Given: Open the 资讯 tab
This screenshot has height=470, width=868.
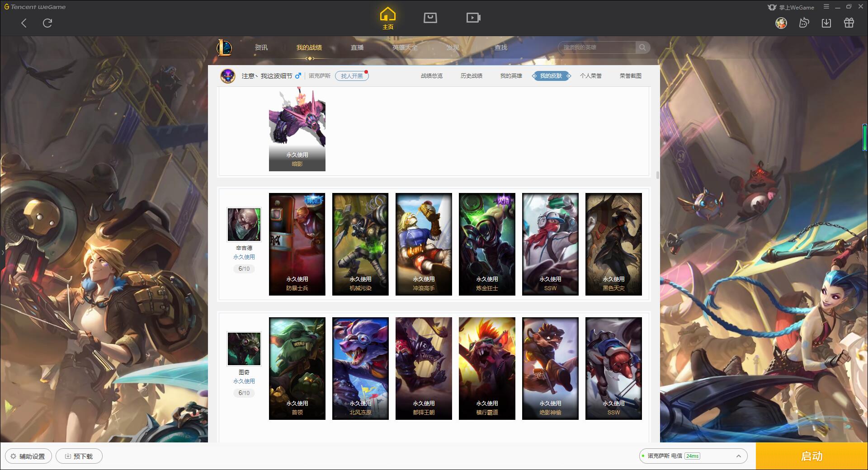Looking at the screenshot, I should [x=261, y=47].
